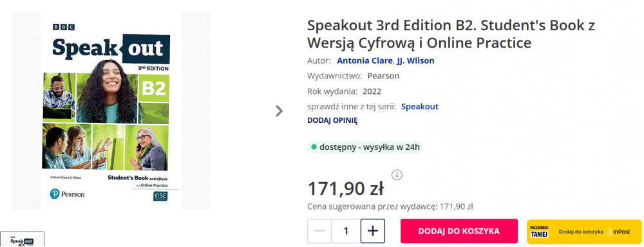The image size is (644, 247).
Task: Select the small cover thumbnail below the image
Action: (22, 240)
